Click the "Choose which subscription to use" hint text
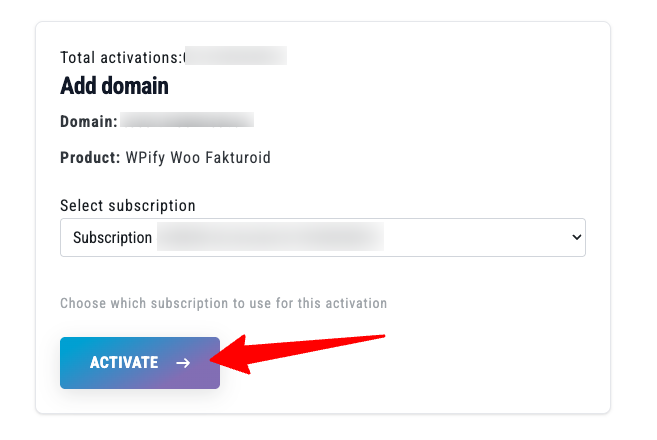Screen dimensions: 657x440 pyautogui.click(x=223, y=302)
